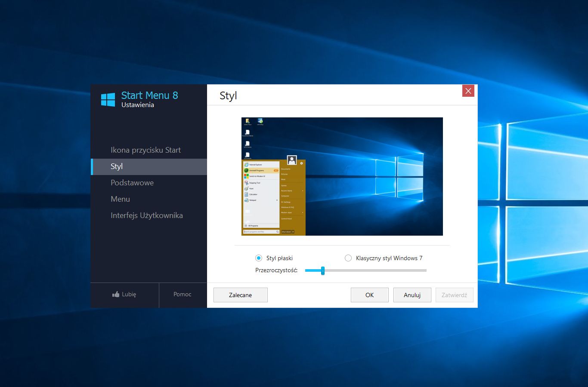Click the thumbs-up Lubię icon
The image size is (588, 387).
pos(116,294)
